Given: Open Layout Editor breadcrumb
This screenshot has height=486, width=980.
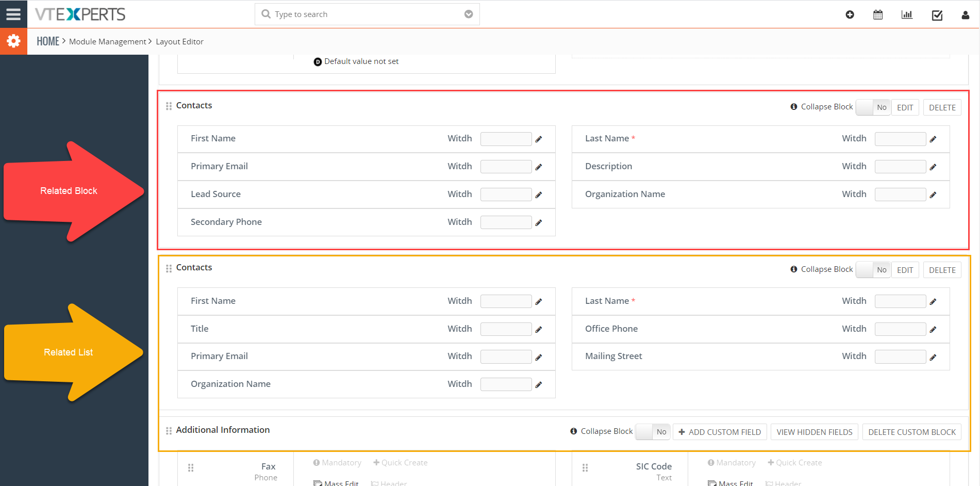Looking at the screenshot, I should click(x=179, y=42).
